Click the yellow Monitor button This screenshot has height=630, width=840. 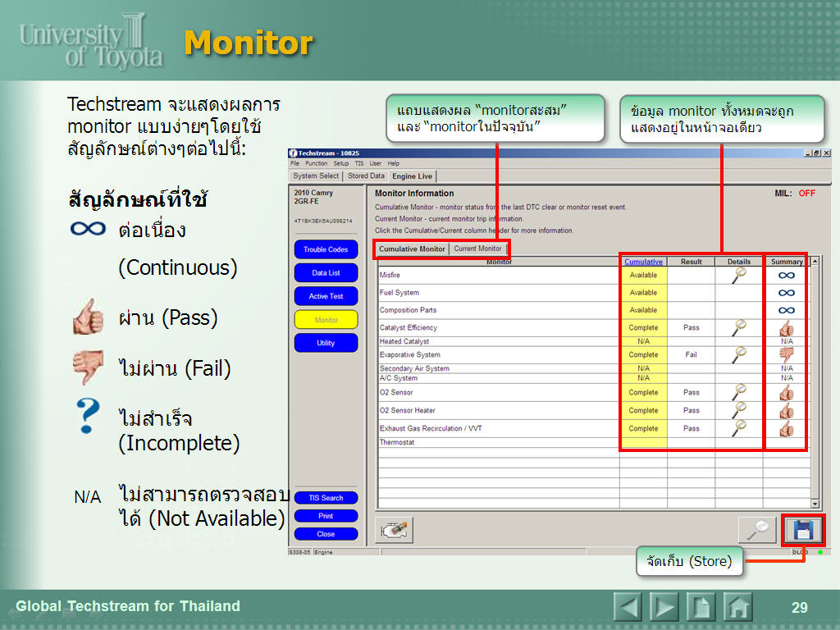[x=326, y=320]
